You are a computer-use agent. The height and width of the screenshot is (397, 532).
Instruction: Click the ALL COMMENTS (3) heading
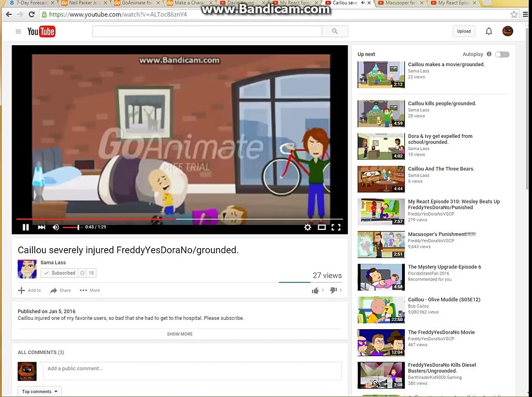click(41, 352)
